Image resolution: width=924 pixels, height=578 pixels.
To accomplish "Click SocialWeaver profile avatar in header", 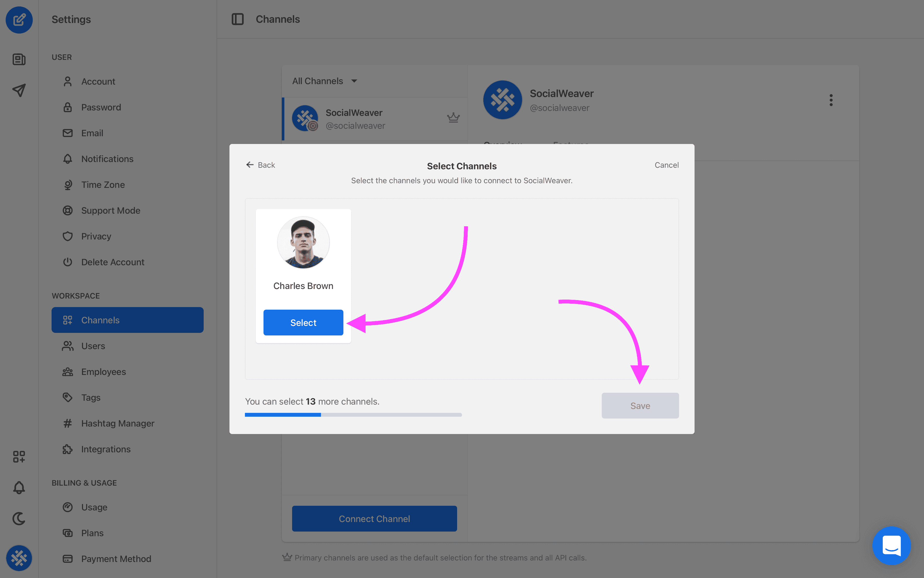I will tap(502, 100).
